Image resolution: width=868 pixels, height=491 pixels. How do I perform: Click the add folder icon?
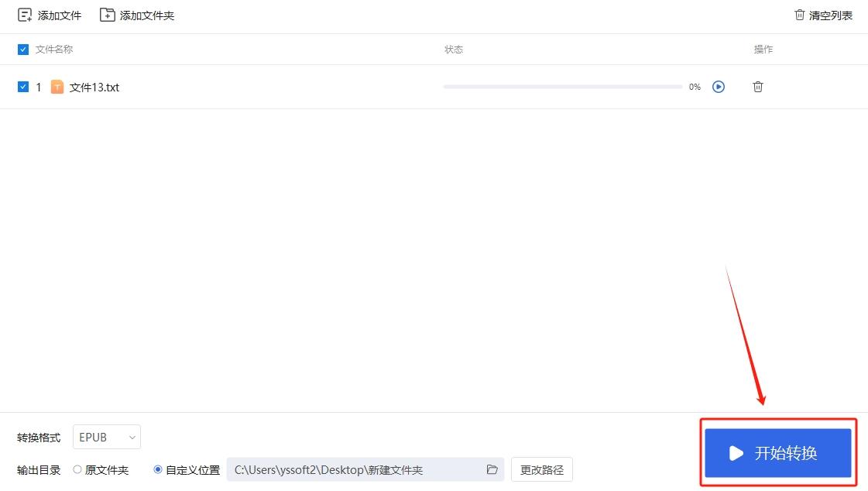[x=107, y=15]
